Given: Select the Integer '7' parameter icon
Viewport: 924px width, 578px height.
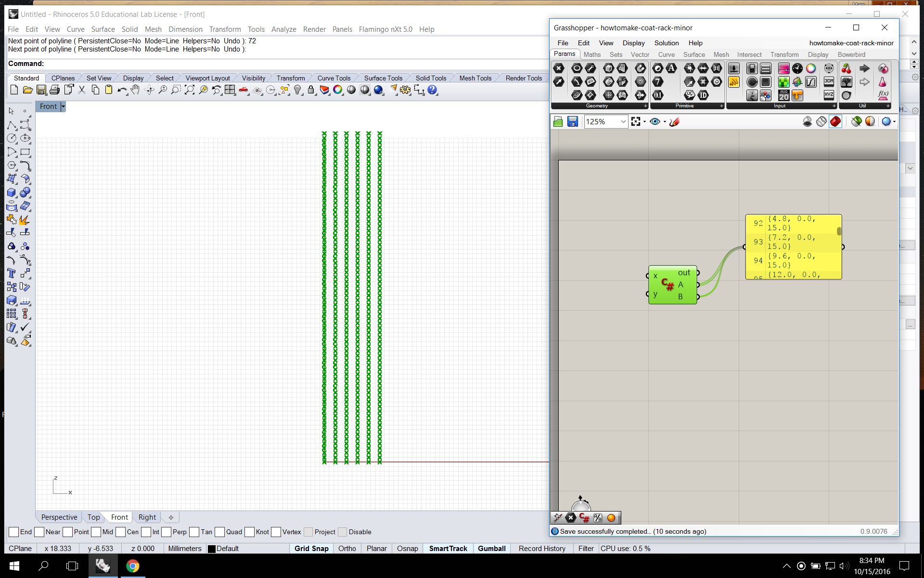Looking at the screenshot, I should click(658, 82).
